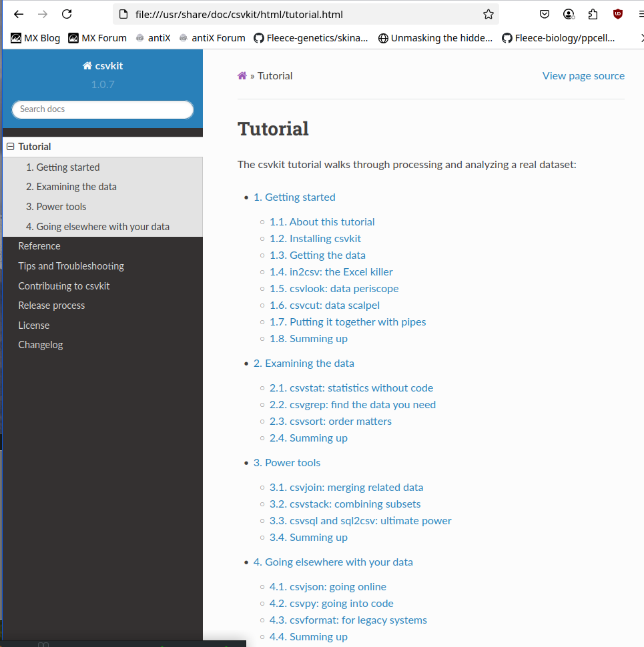Screen dimensions: 644x647
Task: Click View page source link
Action: [583, 76]
